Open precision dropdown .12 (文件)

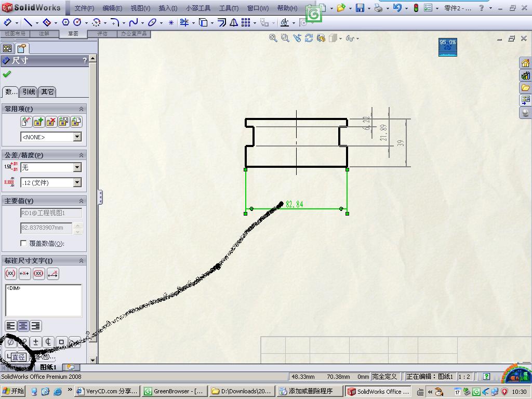click(77, 182)
